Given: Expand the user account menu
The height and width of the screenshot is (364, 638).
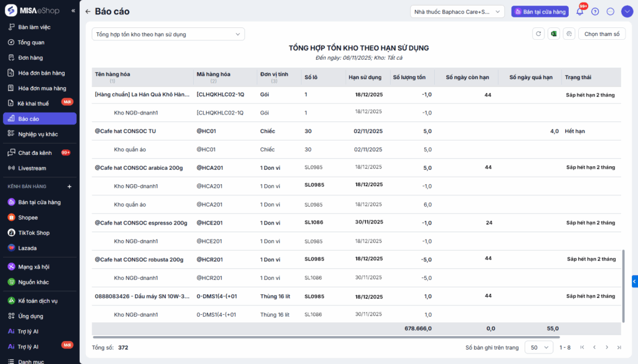Looking at the screenshot, I should (626, 12).
